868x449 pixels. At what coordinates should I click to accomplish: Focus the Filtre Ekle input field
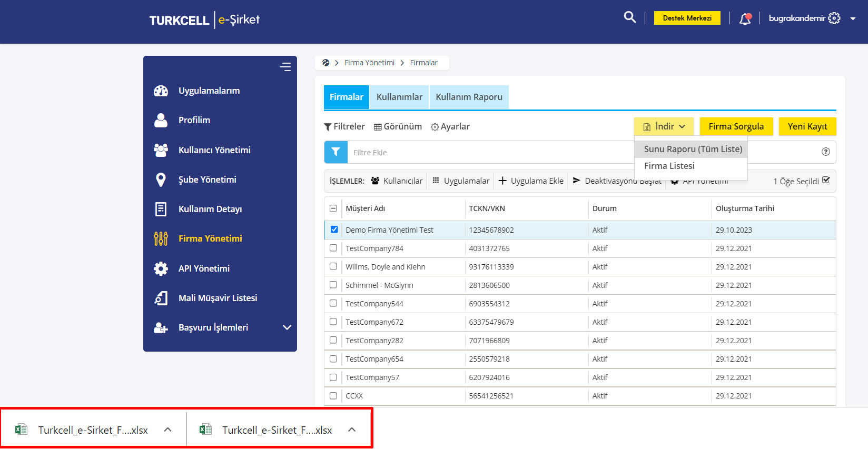click(490, 152)
